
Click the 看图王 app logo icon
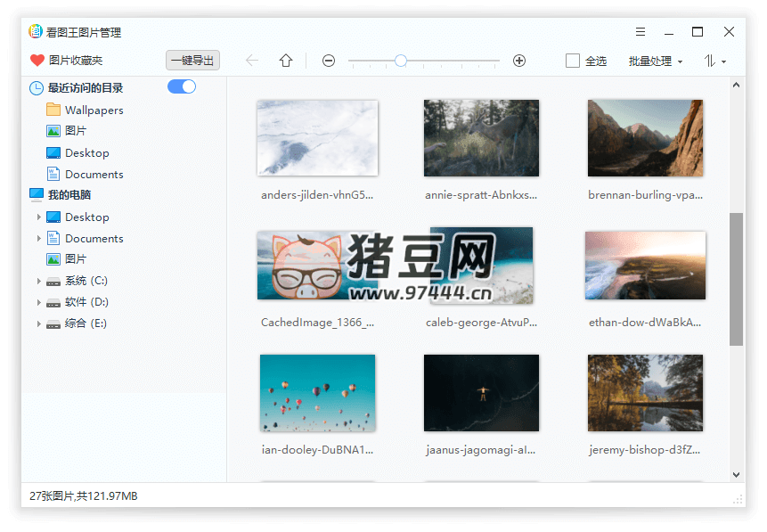pyautogui.click(x=36, y=31)
